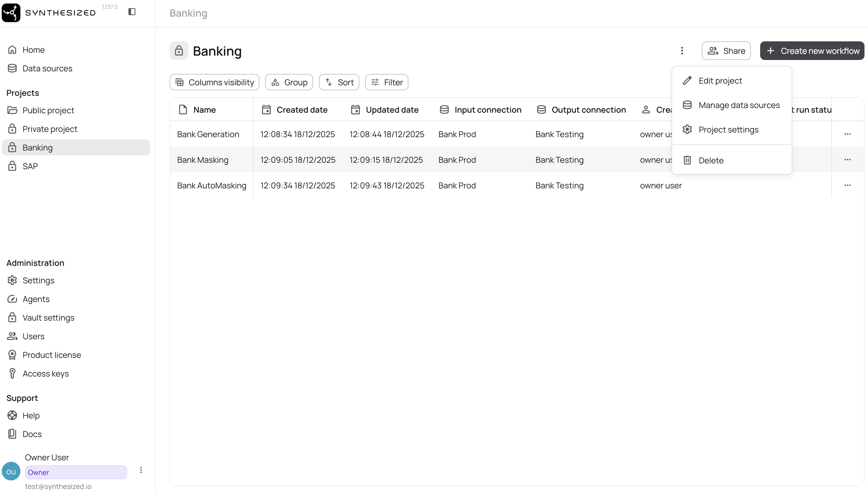Click the Synthesized logo icon
Image resolution: width=868 pixels, height=495 pixels.
pos(11,13)
